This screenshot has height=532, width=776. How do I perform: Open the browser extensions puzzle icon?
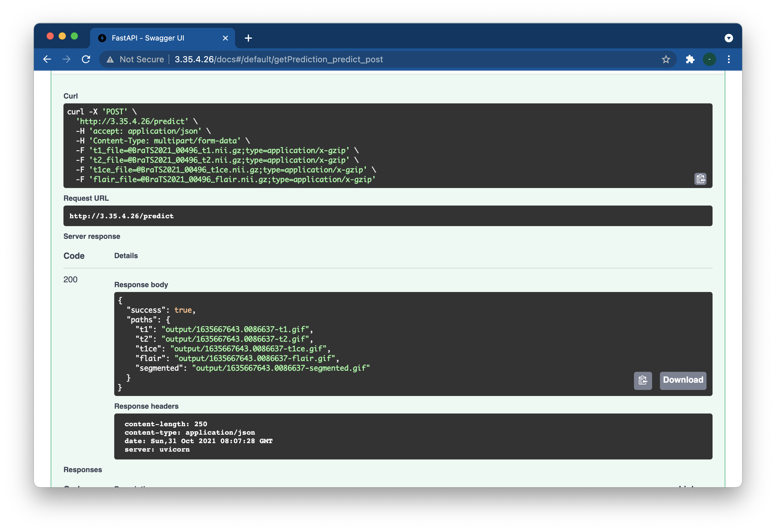click(x=690, y=60)
